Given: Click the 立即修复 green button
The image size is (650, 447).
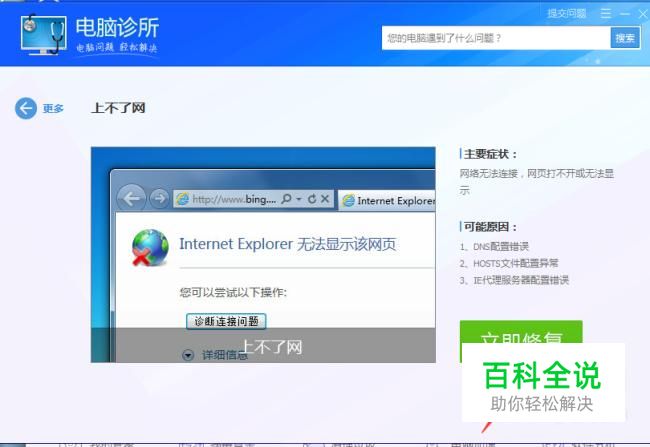Looking at the screenshot, I should [x=521, y=332].
